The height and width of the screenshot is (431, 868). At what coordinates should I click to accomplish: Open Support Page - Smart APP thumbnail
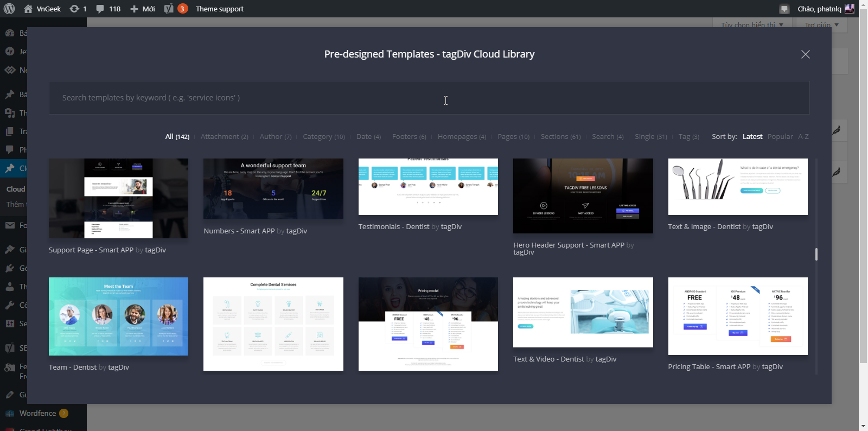[118, 198]
